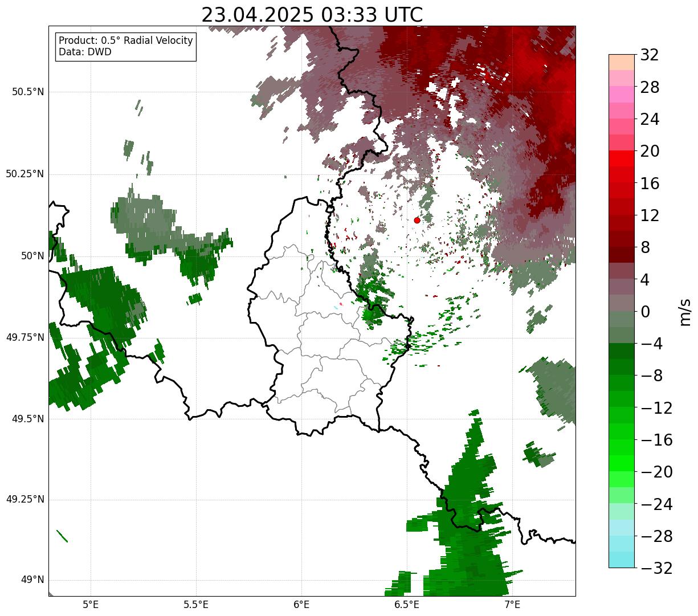Click the colorbar value 16
The width and height of the screenshot is (698, 616).
coord(650,183)
